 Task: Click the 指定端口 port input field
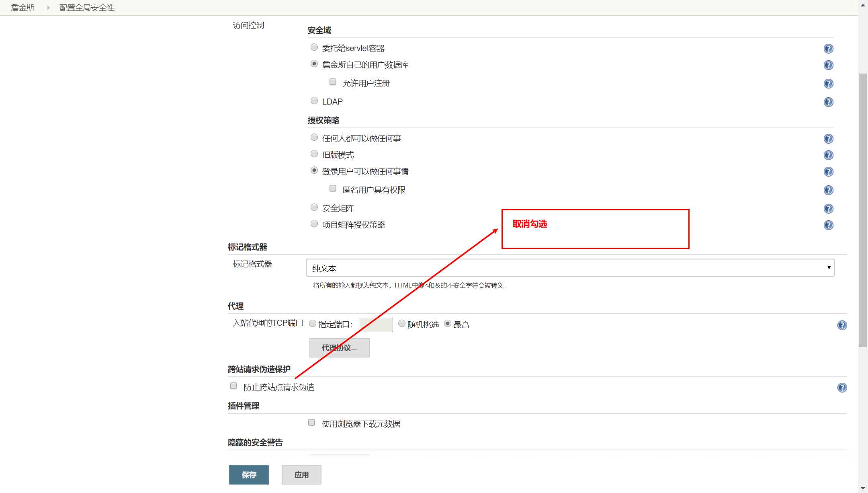[376, 325]
